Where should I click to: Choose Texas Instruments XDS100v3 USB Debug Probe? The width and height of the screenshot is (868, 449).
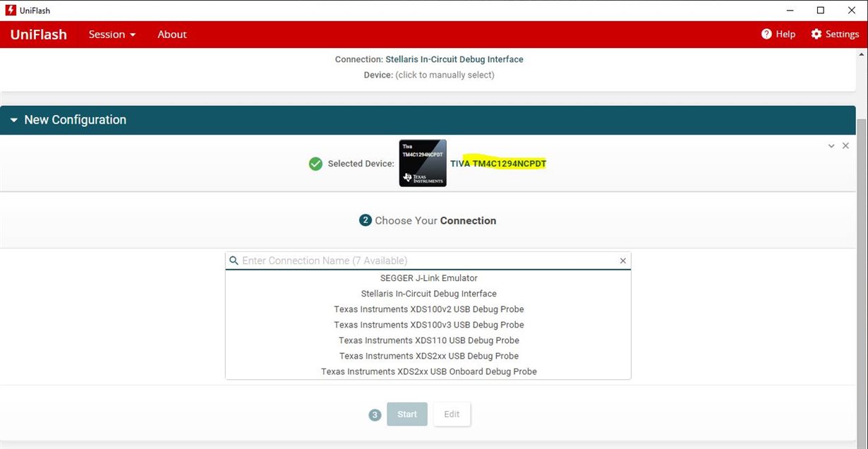click(x=428, y=325)
